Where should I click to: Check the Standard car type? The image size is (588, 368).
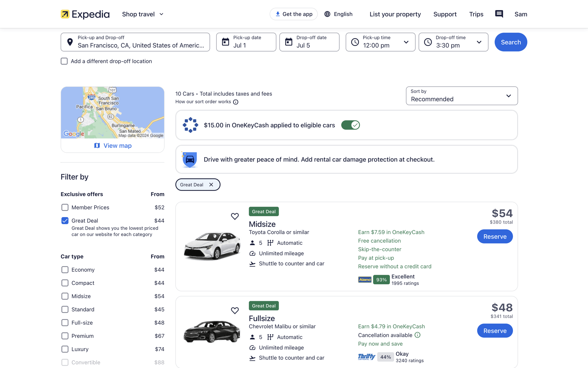click(x=65, y=309)
